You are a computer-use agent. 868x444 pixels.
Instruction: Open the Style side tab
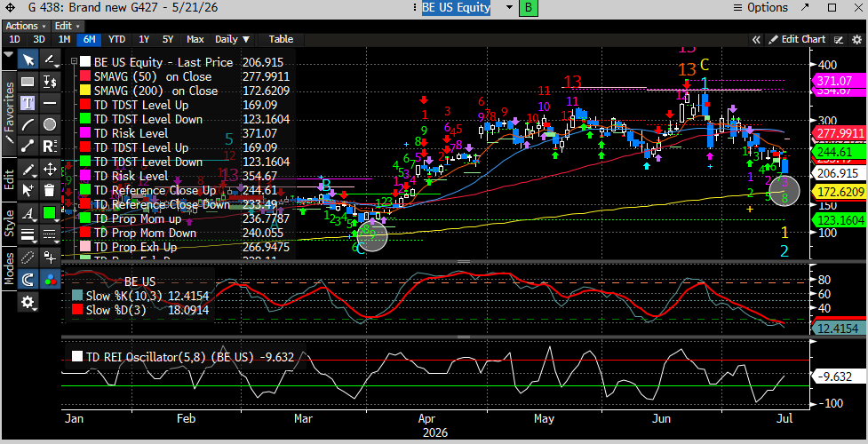click(10, 223)
